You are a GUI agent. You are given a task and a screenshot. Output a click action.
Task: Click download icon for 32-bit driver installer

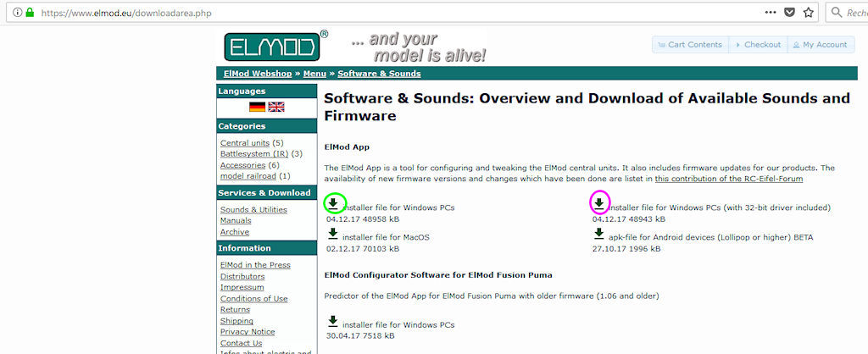click(599, 204)
